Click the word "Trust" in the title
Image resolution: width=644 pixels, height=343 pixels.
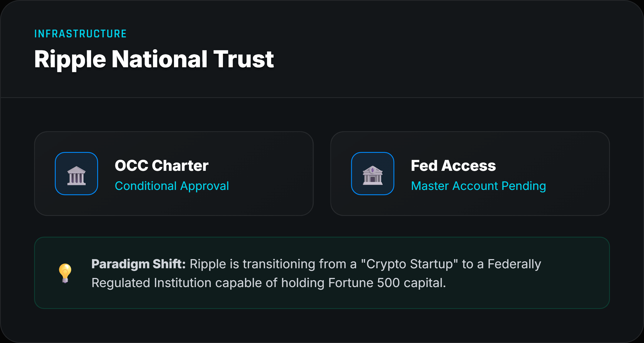coord(244,59)
